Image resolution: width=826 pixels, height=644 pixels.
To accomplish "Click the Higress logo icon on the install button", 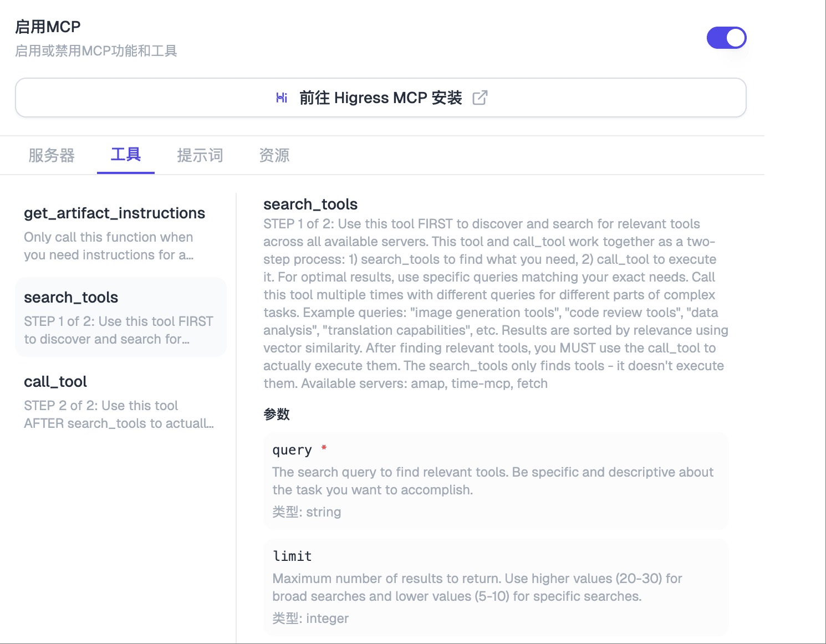I will point(282,98).
